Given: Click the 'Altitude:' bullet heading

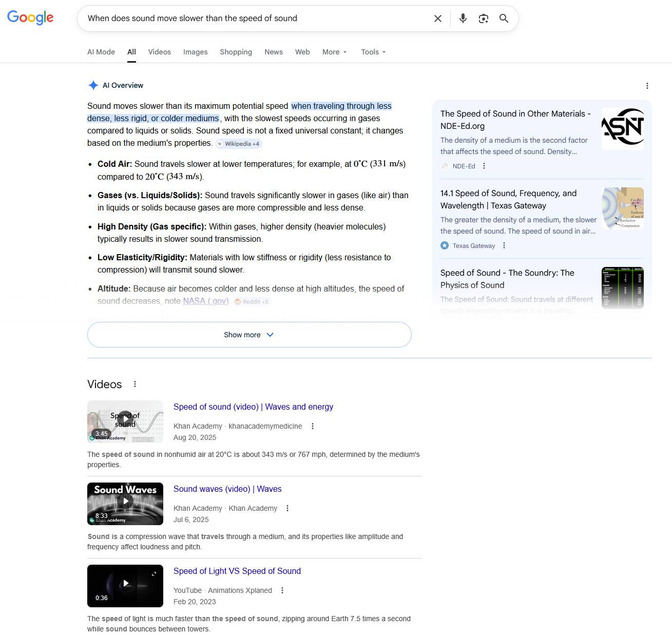Looking at the screenshot, I should [114, 288].
